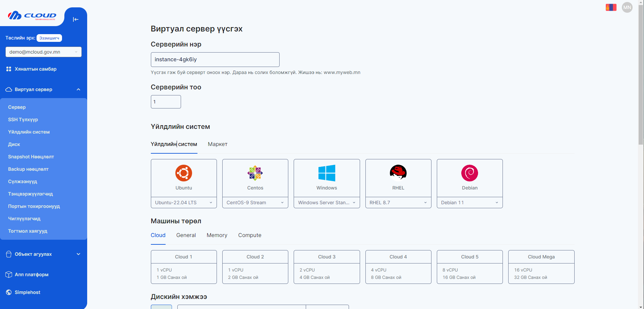Click the Mongolian flag language icon

[611, 7]
